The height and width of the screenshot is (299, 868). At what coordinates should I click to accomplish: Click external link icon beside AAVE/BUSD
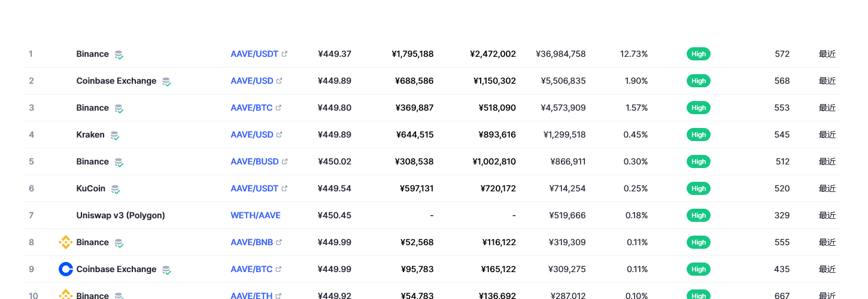click(284, 161)
